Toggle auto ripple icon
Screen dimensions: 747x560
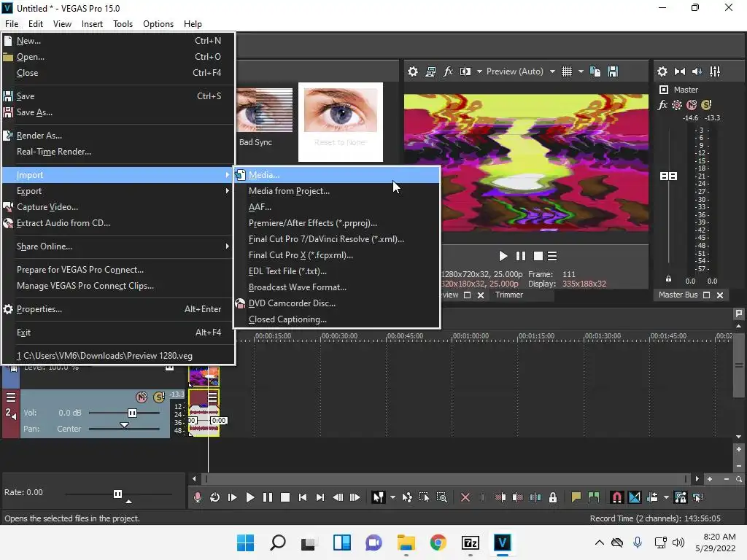coord(652,497)
